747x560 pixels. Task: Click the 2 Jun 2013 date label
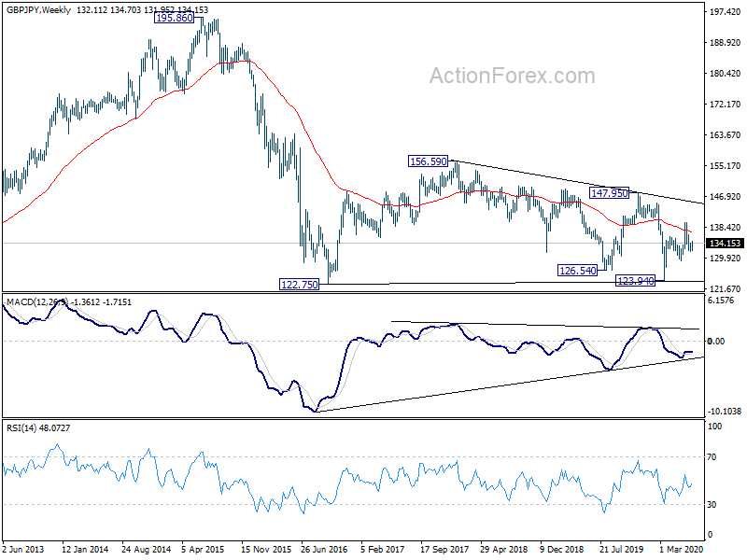[22, 549]
